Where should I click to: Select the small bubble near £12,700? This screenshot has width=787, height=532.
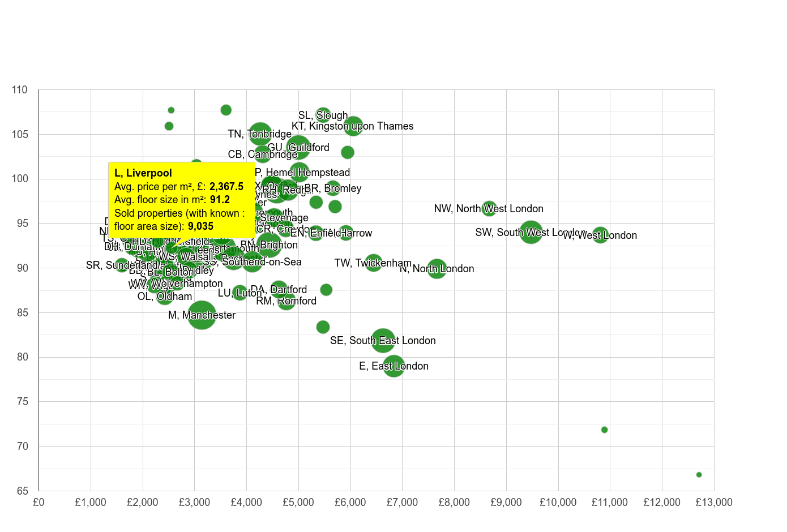click(699, 475)
